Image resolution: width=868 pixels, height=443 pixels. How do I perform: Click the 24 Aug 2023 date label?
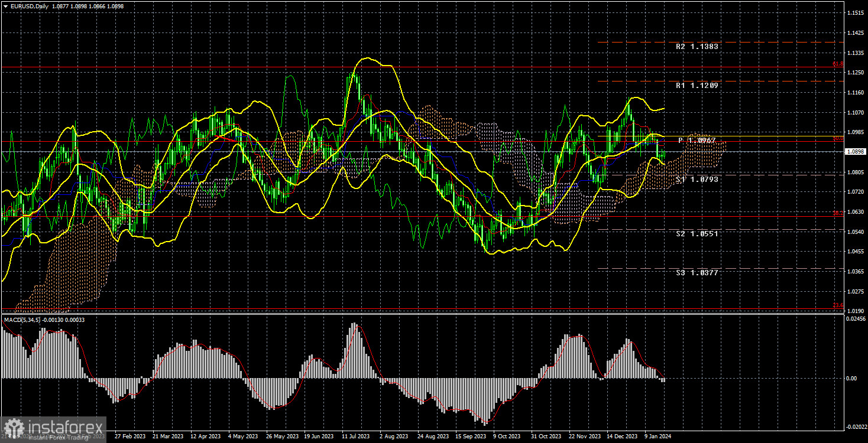coord(432,437)
